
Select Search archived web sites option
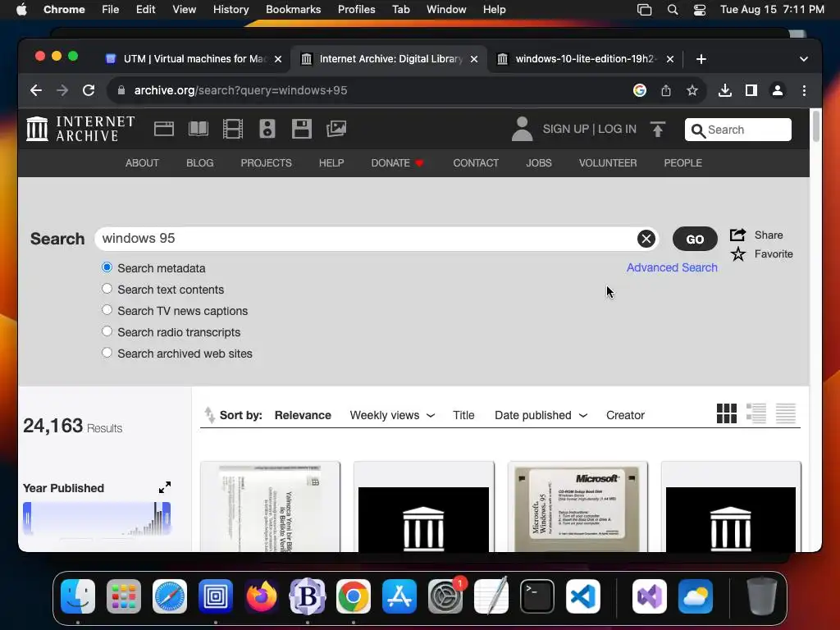[107, 353]
